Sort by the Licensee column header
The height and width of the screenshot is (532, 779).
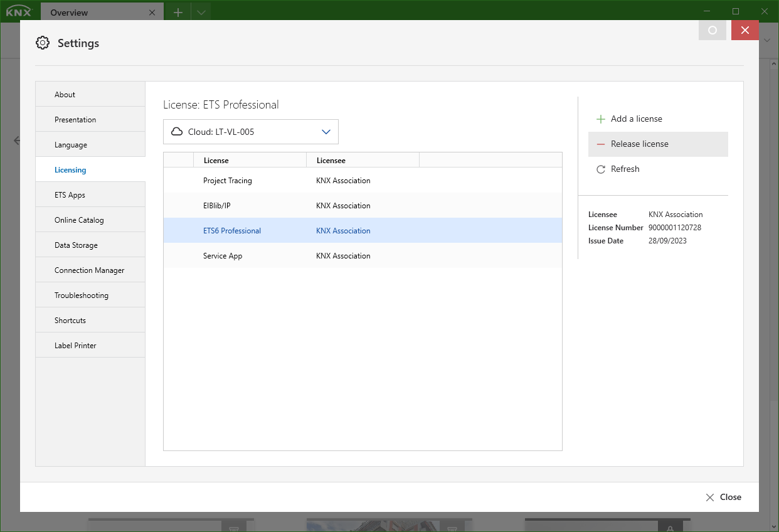[363, 160]
